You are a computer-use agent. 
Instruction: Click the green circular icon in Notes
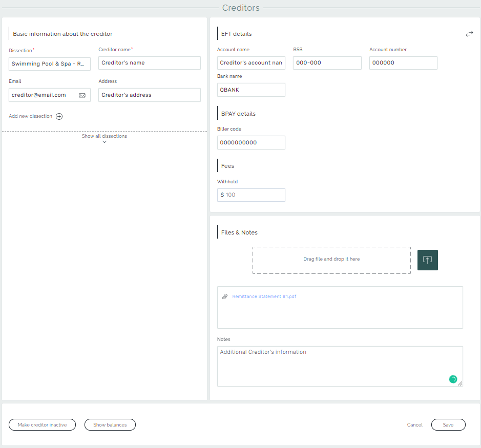point(453,379)
